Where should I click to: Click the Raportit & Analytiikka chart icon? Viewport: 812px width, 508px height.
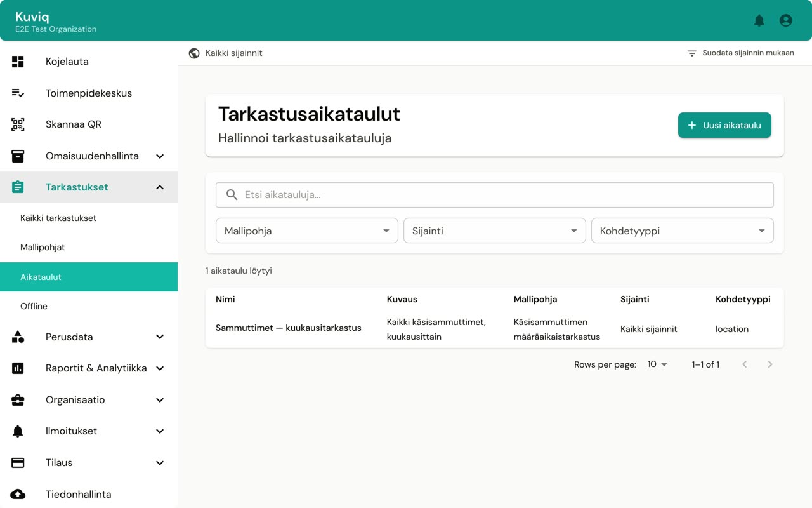pyautogui.click(x=18, y=368)
